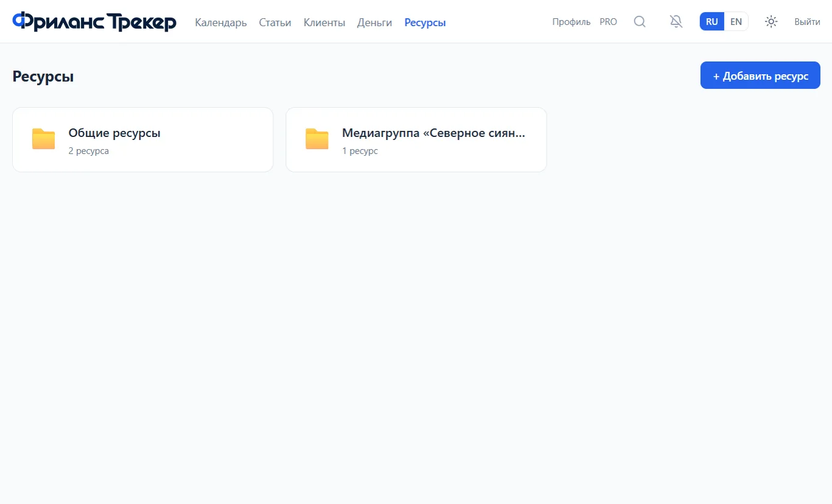This screenshot has height=504, width=832.
Task: Click the Общие ресурсы folder icon
Action: pos(44,139)
